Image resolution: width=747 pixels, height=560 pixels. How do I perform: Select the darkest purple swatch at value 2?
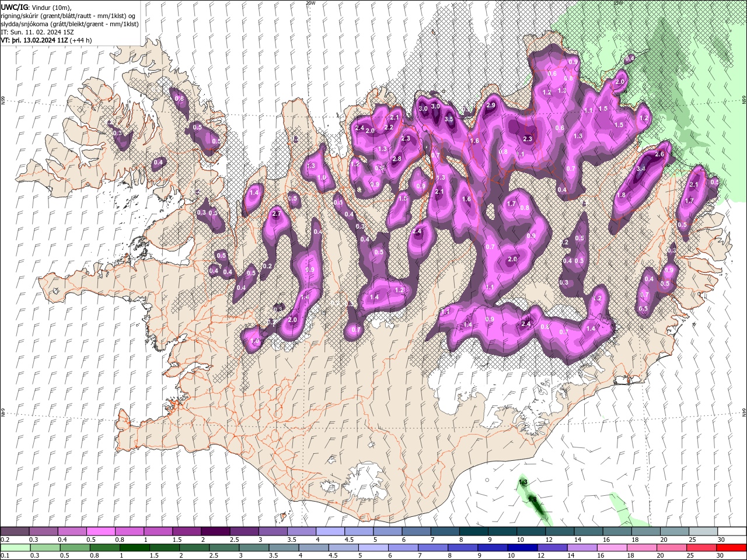[215, 531]
